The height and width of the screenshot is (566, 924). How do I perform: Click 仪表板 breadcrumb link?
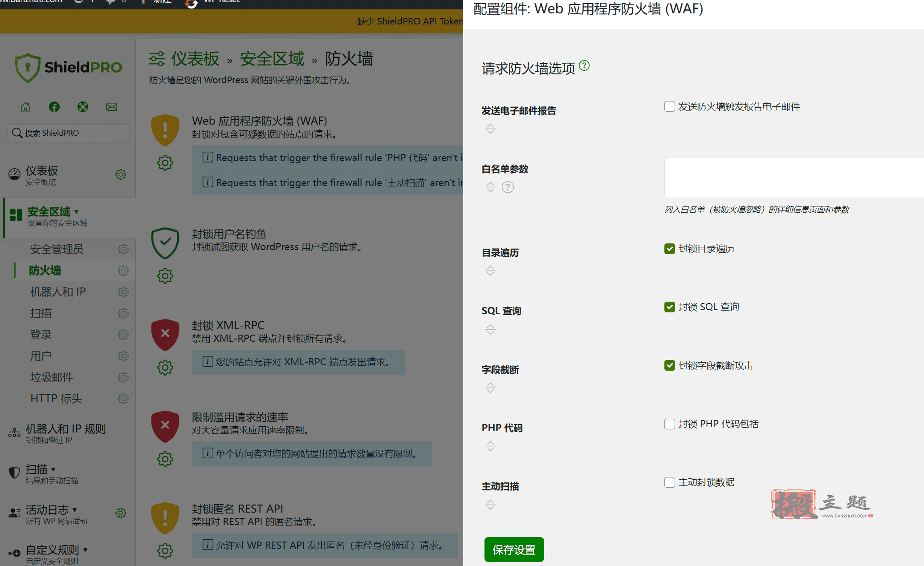[x=195, y=59]
